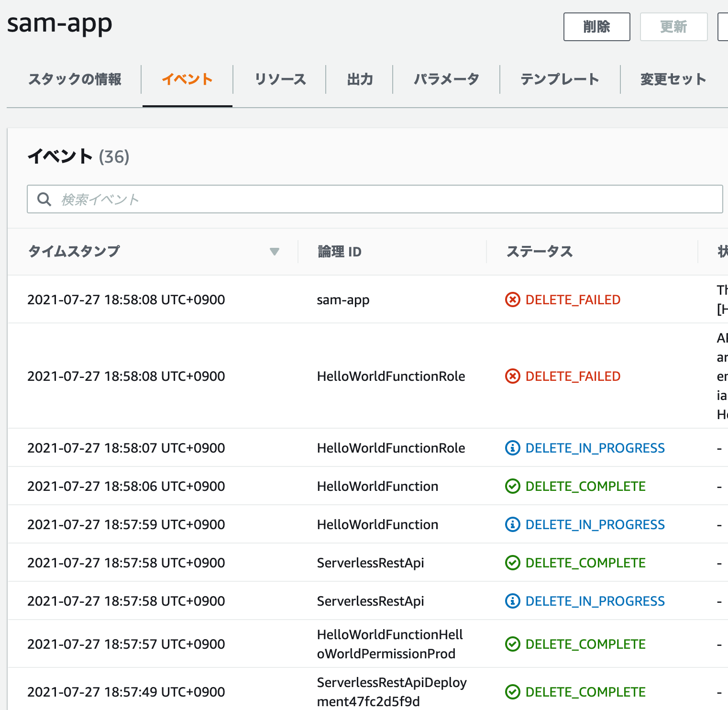Click the info icon on ServerlessRestApi DELETE_IN_PROGRESS row
The image size is (728, 710).
tap(512, 601)
